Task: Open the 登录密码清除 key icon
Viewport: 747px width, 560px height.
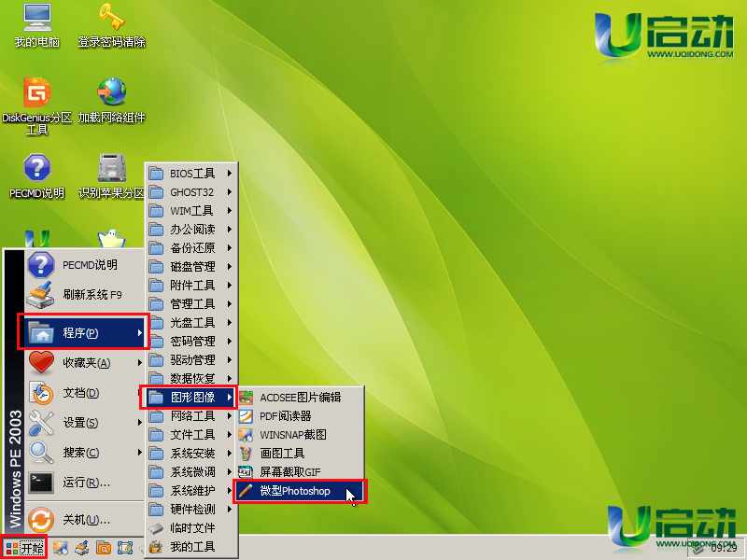Action: tap(111, 26)
